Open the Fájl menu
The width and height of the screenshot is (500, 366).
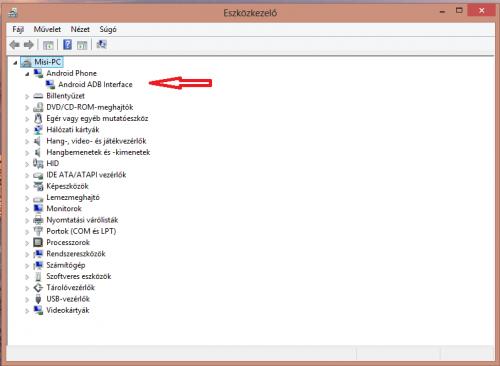click(x=18, y=29)
